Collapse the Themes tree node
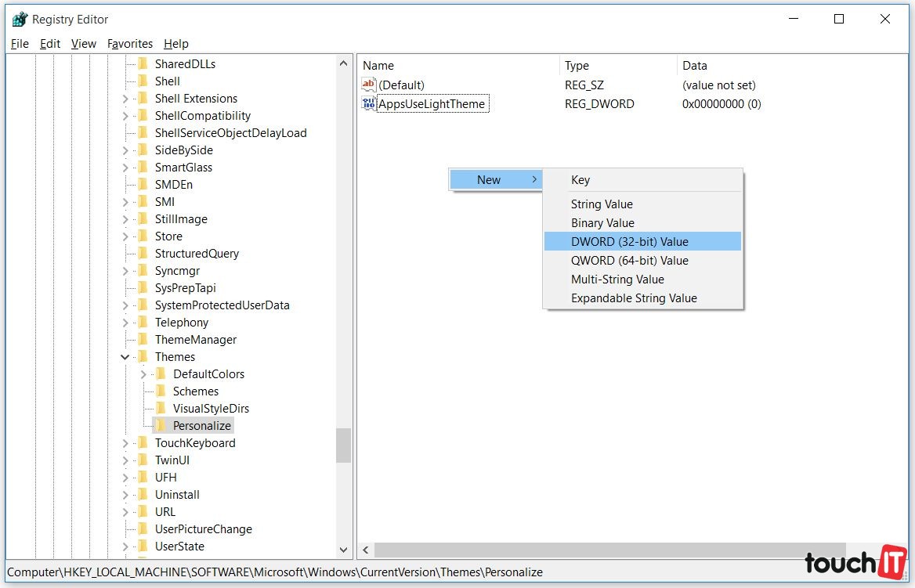The width and height of the screenshot is (915, 588). [125, 357]
